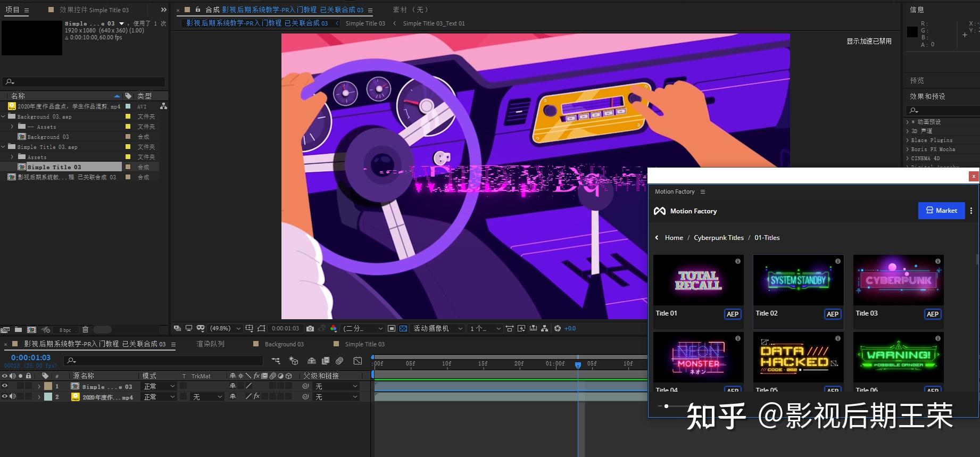Open the 49.8% magnification dropdown
980x457 pixels.
click(226, 329)
